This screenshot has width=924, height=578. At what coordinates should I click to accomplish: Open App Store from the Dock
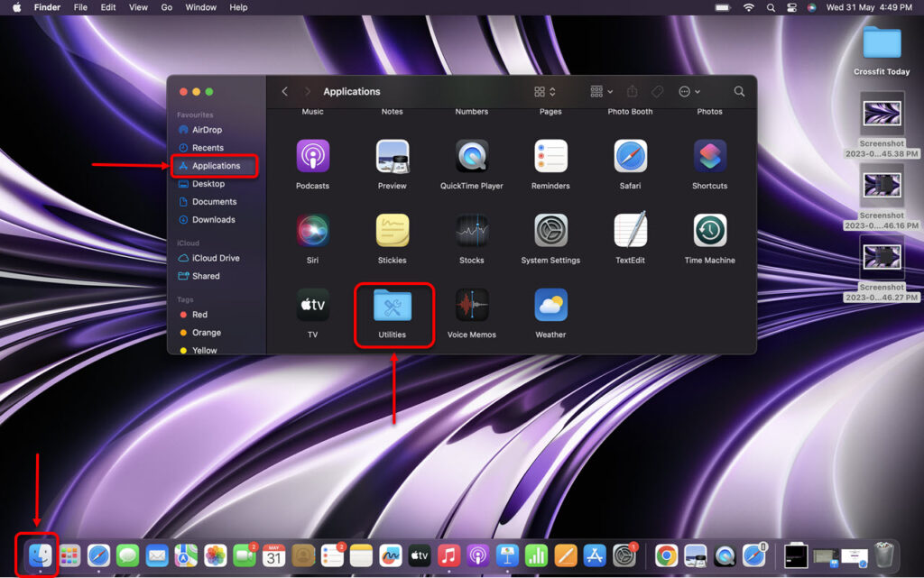[595, 555]
